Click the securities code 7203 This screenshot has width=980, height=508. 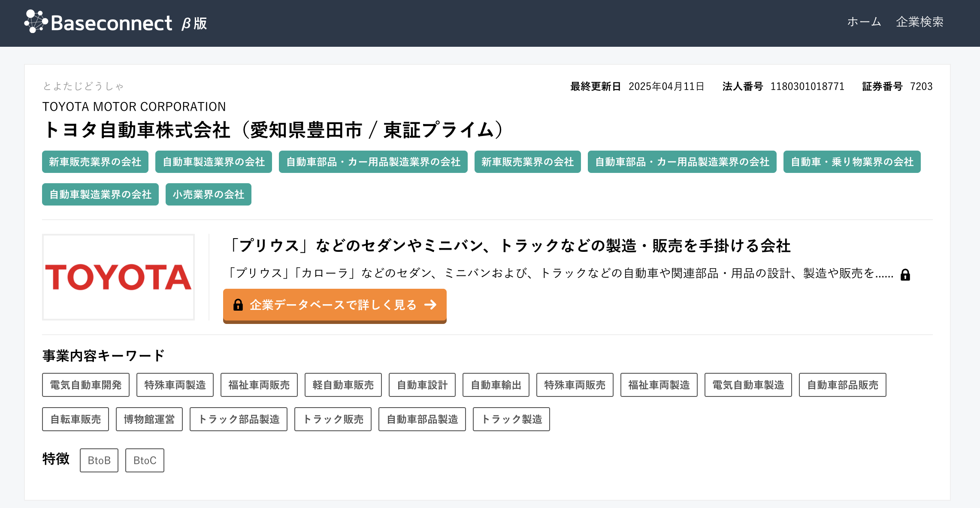[x=921, y=87]
